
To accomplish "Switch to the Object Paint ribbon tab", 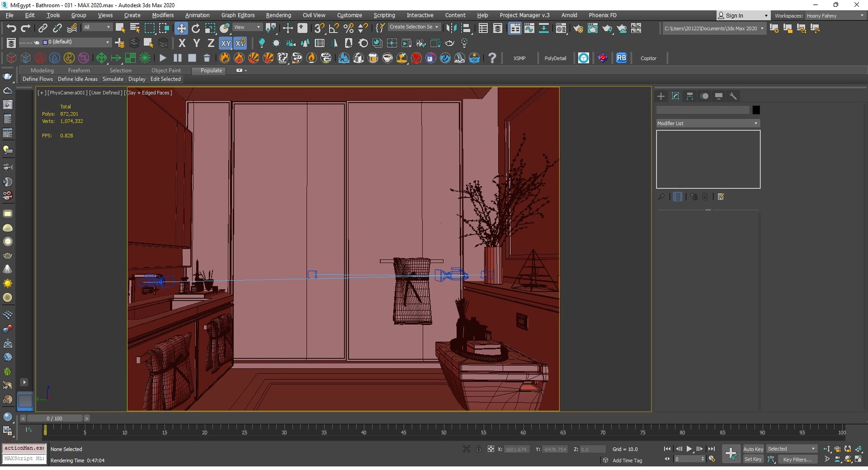I will point(166,70).
